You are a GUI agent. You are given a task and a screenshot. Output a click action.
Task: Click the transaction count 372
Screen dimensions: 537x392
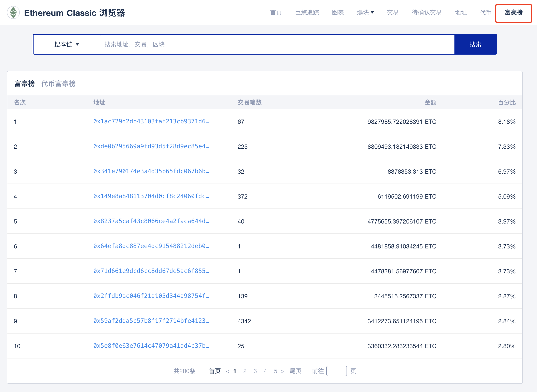(x=242, y=196)
